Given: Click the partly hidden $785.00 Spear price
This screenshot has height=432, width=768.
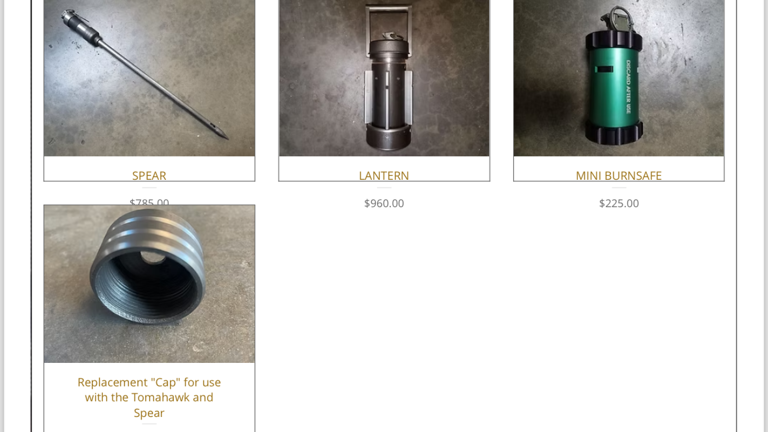Looking at the screenshot, I should tap(149, 202).
